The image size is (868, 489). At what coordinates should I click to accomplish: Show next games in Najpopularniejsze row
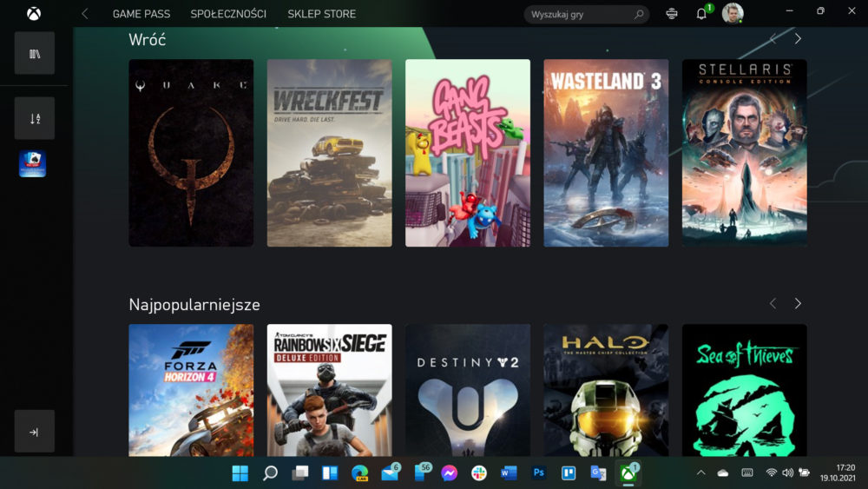[x=798, y=303]
